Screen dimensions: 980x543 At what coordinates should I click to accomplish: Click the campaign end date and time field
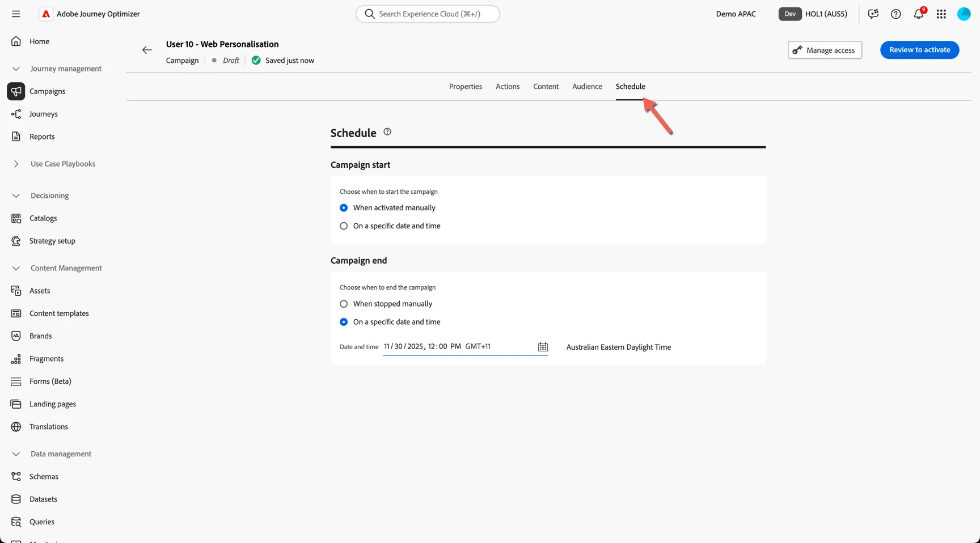tap(465, 347)
